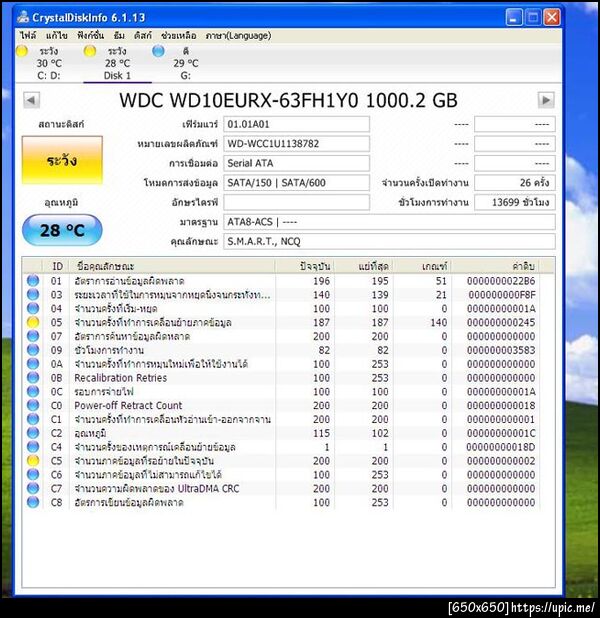Click the SATA/150 | SATA/600 transfer mode field

click(296, 182)
